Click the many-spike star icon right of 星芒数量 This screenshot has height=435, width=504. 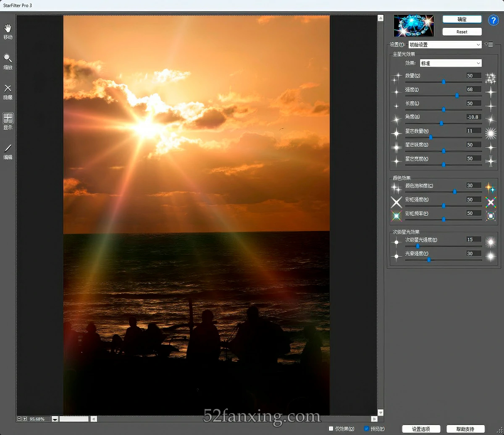coord(491,134)
